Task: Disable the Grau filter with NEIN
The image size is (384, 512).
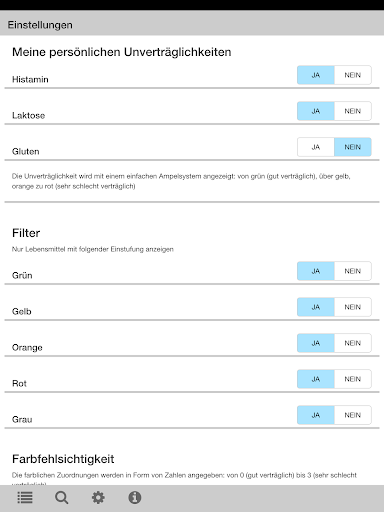Action: coord(353,415)
